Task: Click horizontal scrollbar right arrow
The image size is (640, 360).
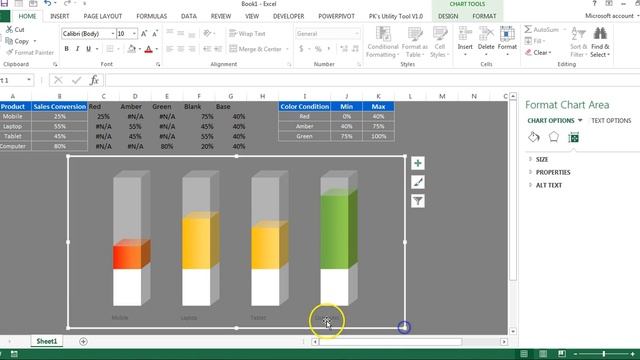Action: pos(504,342)
